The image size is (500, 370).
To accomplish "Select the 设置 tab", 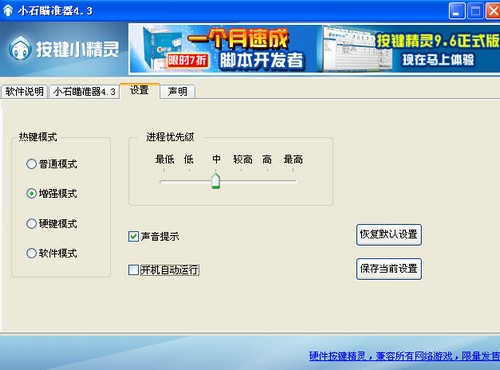I will point(139,90).
